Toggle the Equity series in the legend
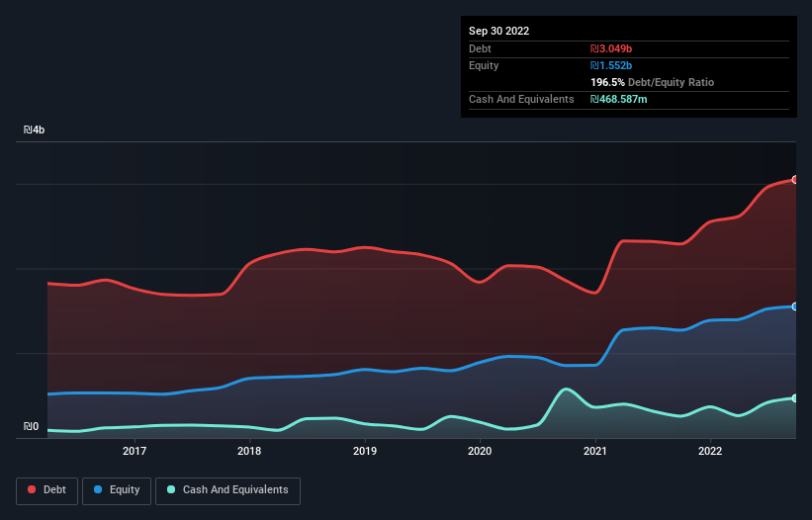812x520 pixels. point(117,490)
